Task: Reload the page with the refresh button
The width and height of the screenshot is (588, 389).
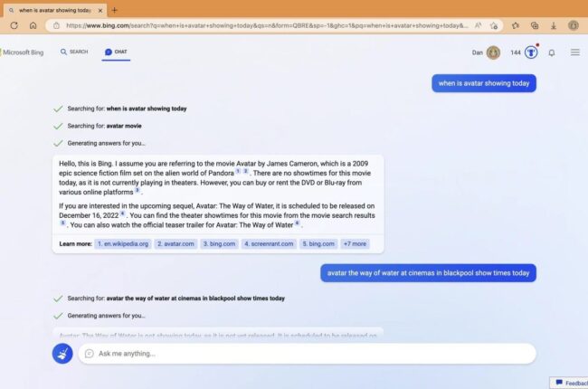Action: [x=14, y=25]
